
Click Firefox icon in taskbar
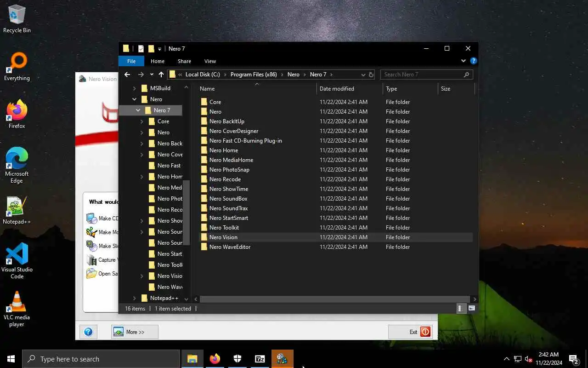tap(215, 359)
